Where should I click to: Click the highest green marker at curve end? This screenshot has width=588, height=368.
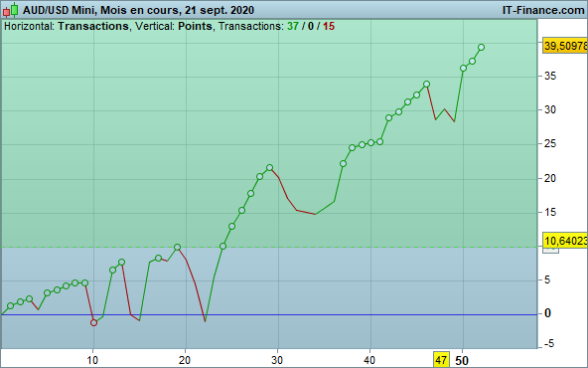481,48
